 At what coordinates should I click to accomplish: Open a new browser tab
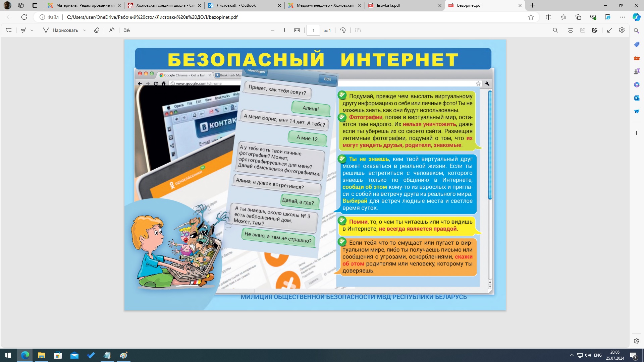[x=532, y=5]
